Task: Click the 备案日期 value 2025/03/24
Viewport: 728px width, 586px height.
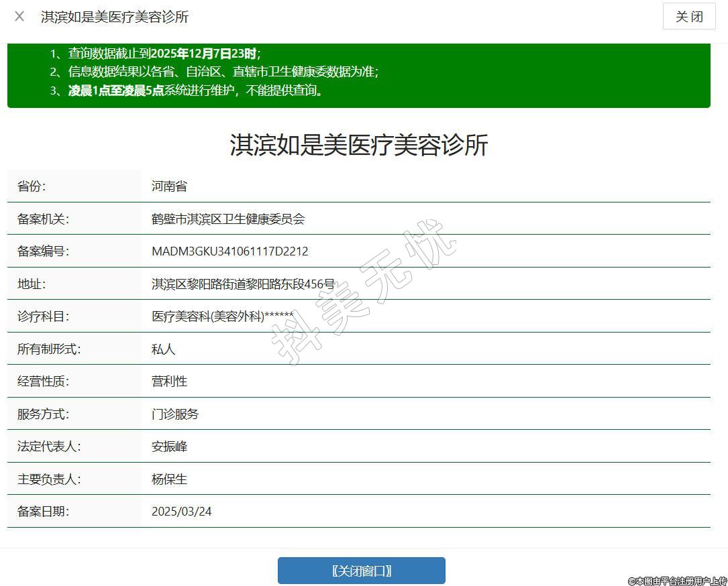Action: click(x=181, y=512)
